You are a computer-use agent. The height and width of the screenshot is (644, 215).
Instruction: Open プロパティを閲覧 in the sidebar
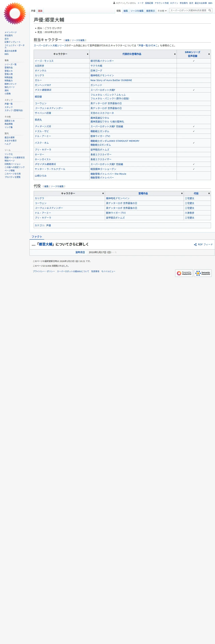point(13,177)
